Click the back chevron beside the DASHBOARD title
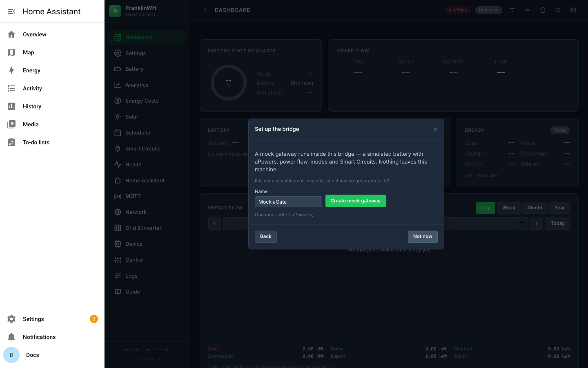The image size is (588, 368). pyautogui.click(x=205, y=10)
